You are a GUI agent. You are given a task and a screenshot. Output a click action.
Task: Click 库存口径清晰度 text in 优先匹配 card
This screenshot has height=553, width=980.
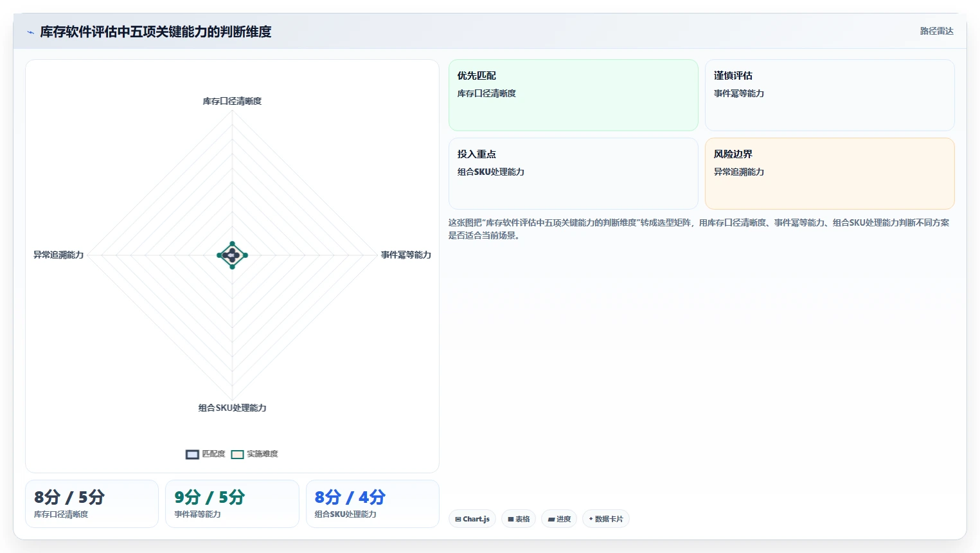point(486,94)
